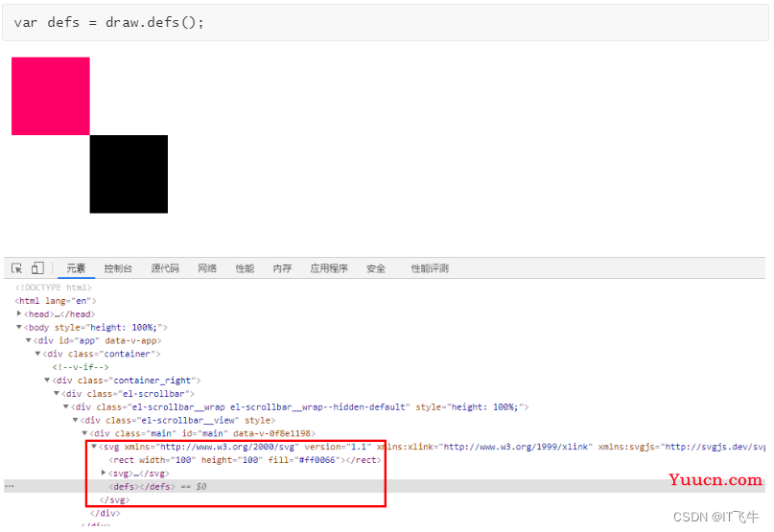This screenshot has width=774, height=532.
Task: Collapse the el-scrollbar__wrap div arrow
Action: pos(66,406)
